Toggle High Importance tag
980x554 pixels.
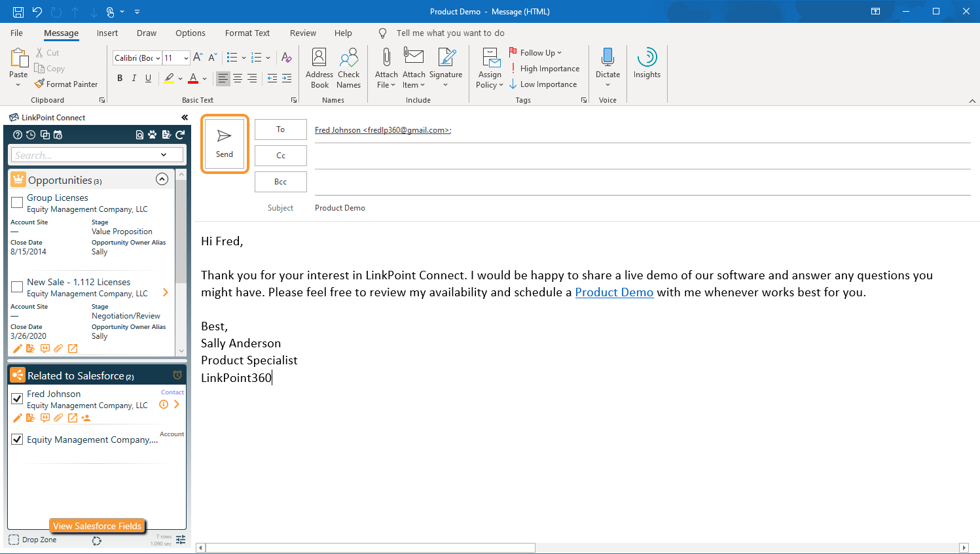[x=545, y=69]
